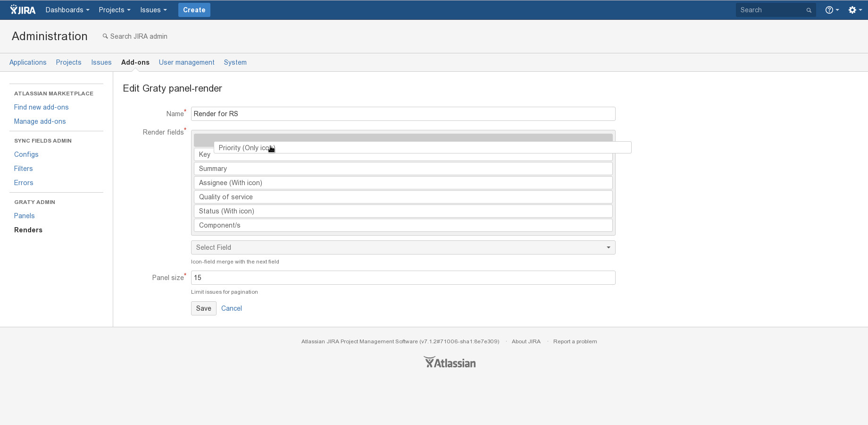Click the Icon-field merge hint text
The image size is (868, 425).
(235, 262)
